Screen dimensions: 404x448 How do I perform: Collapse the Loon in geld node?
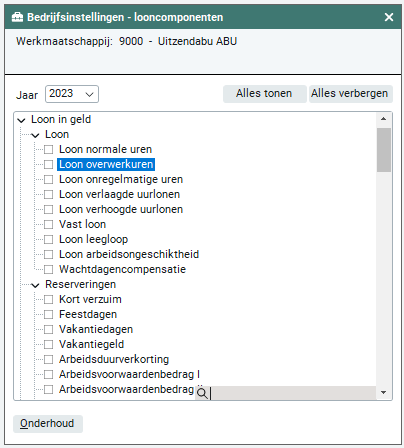21,120
